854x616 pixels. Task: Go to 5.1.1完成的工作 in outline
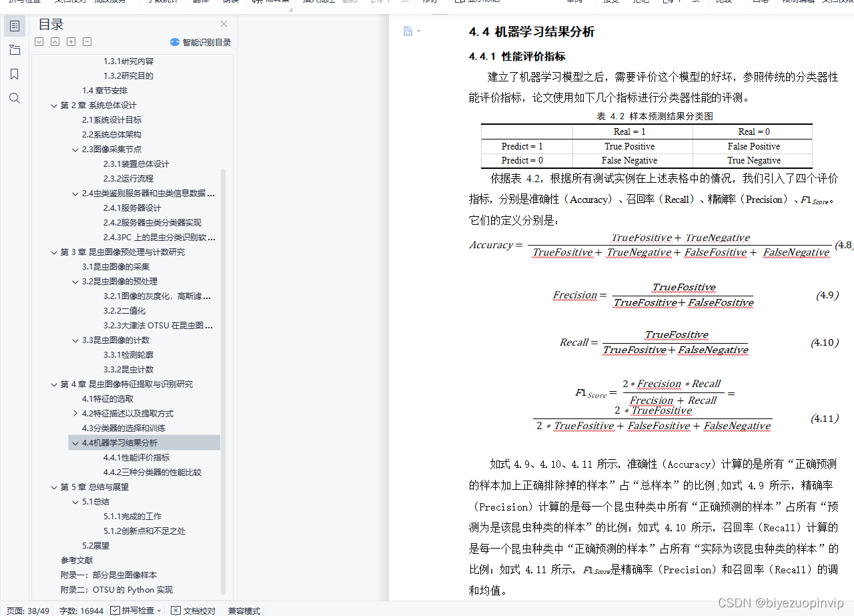pyautogui.click(x=132, y=517)
